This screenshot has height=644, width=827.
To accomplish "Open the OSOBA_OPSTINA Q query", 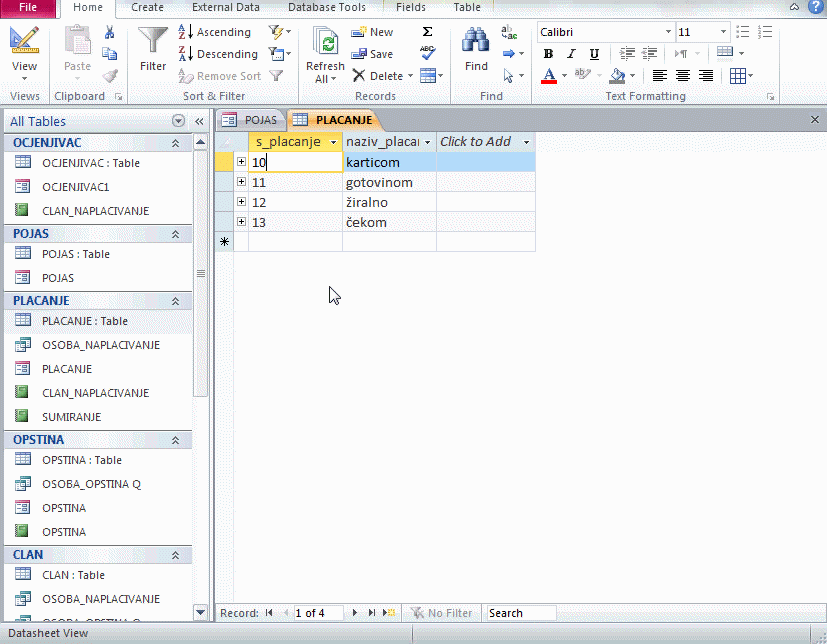I will point(92,484).
